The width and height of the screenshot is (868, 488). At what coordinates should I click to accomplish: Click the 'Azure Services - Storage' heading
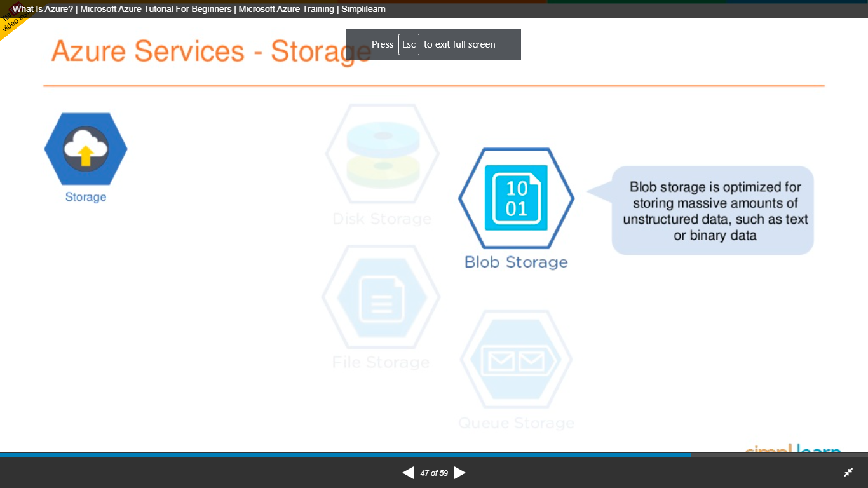[x=211, y=51]
